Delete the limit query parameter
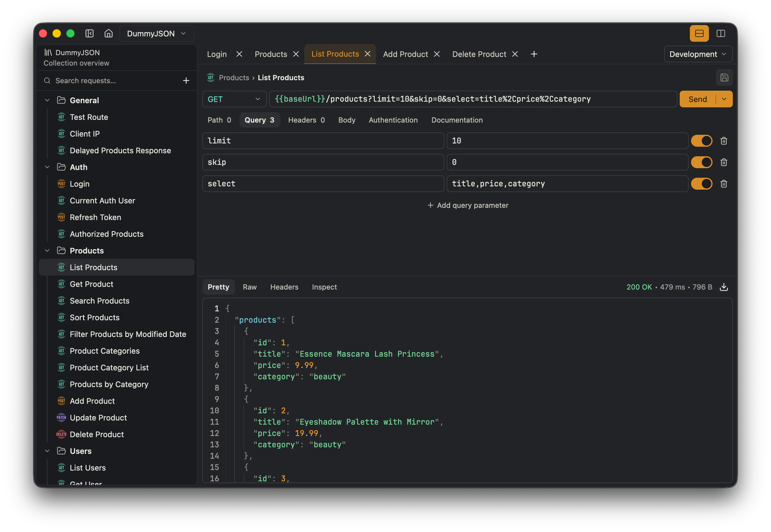 pos(723,141)
